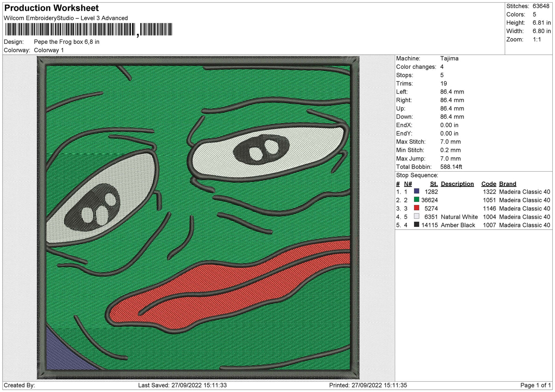Screen dimensions: 555x392
Task: Click the stitch count '14115' in the sequence
Action: [x=429, y=225]
